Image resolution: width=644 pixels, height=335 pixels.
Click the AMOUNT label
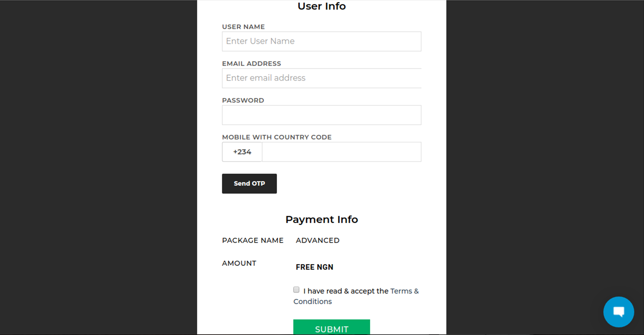[239, 263]
